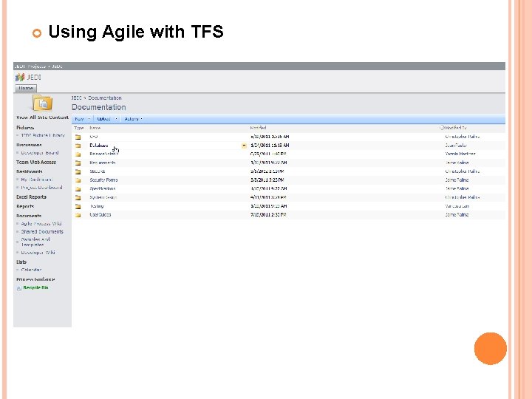The height and width of the screenshot is (399, 532).
Task: Open the Requirements folder
Action: pos(103,163)
